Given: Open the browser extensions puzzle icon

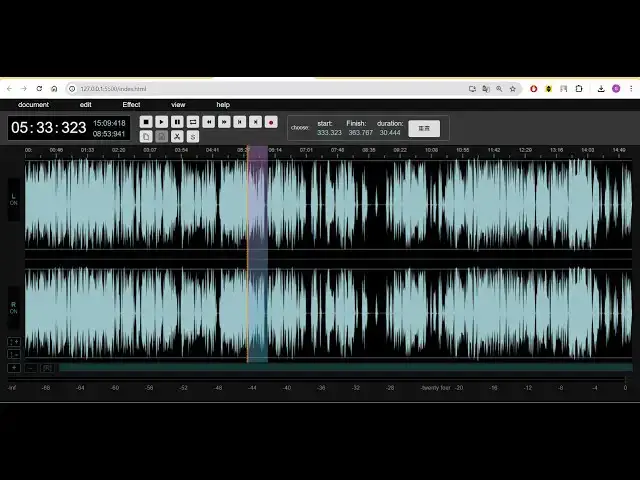Looking at the screenshot, I should (x=579, y=89).
